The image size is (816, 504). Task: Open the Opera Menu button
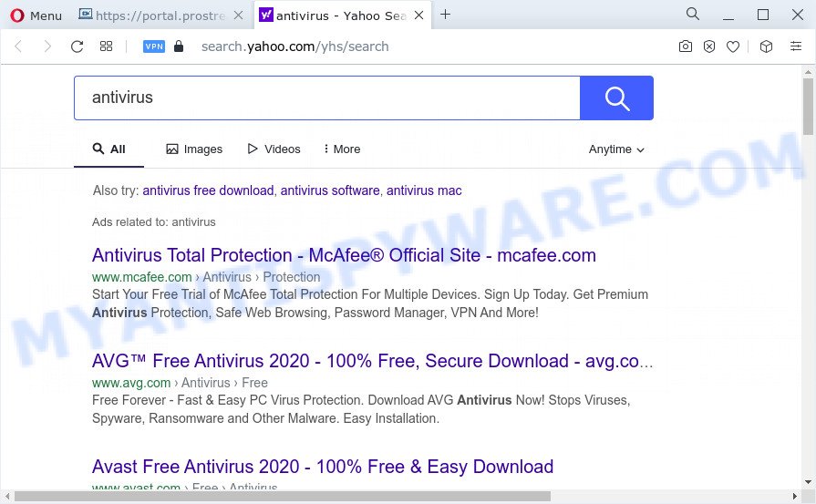tap(36, 15)
